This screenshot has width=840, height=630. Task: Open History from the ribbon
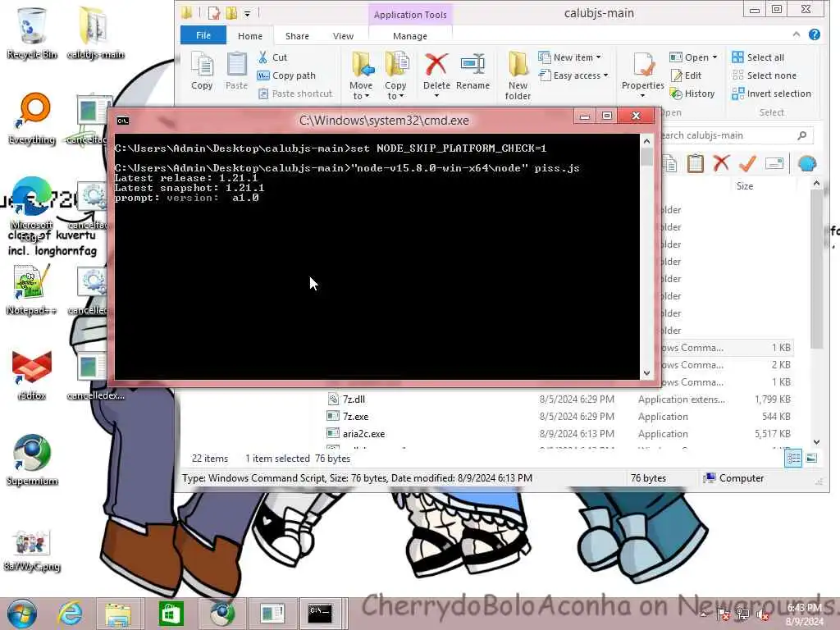click(692, 94)
